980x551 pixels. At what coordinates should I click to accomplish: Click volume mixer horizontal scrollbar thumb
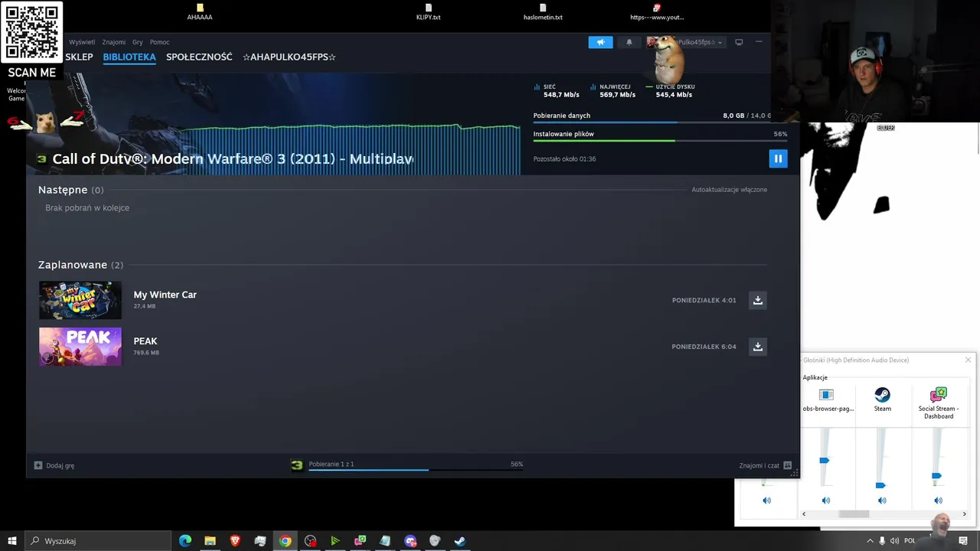tap(854, 514)
